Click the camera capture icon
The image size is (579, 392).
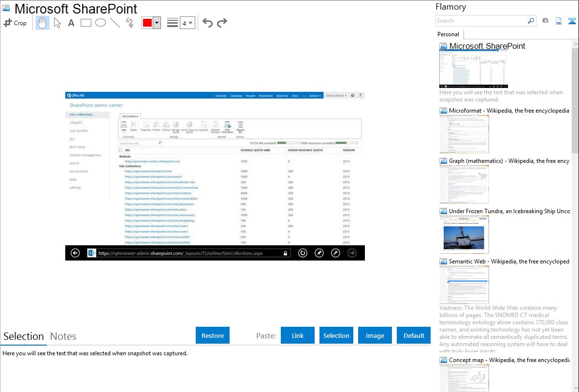[x=545, y=21]
